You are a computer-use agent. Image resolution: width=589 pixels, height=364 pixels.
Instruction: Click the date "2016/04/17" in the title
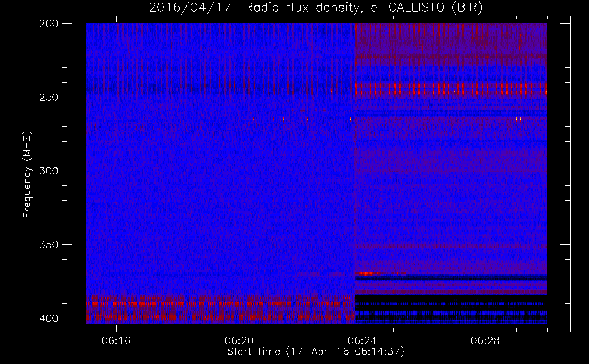click(x=190, y=7)
